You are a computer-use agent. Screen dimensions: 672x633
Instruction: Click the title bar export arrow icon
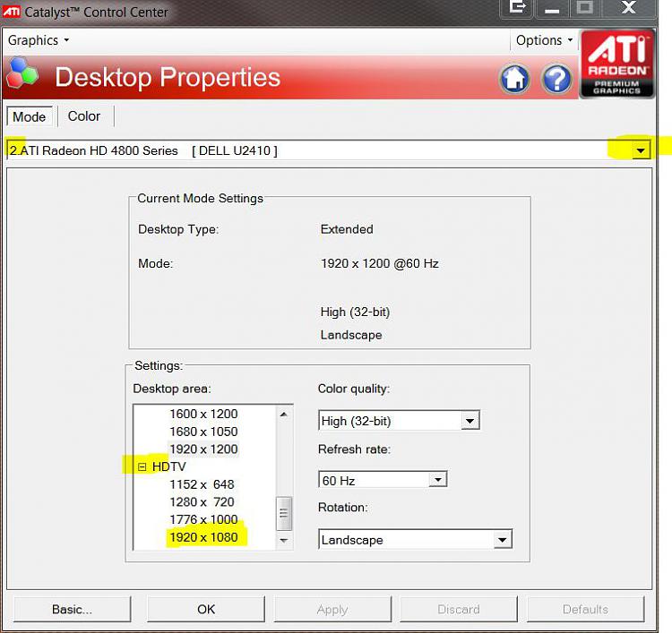[x=517, y=8]
